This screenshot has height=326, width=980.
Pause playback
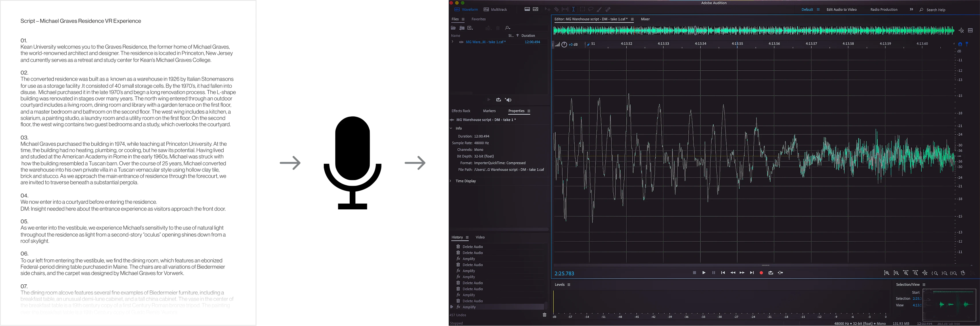pos(713,273)
